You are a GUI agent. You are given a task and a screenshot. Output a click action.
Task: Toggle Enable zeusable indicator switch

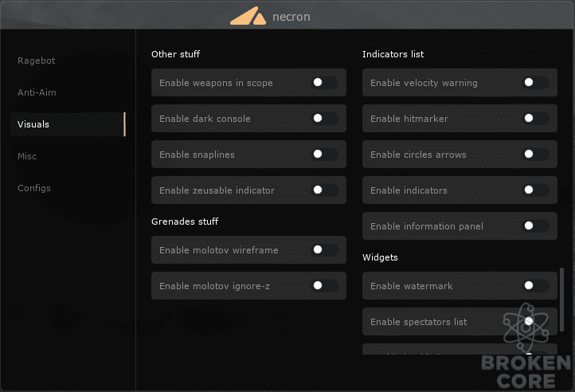tap(325, 190)
